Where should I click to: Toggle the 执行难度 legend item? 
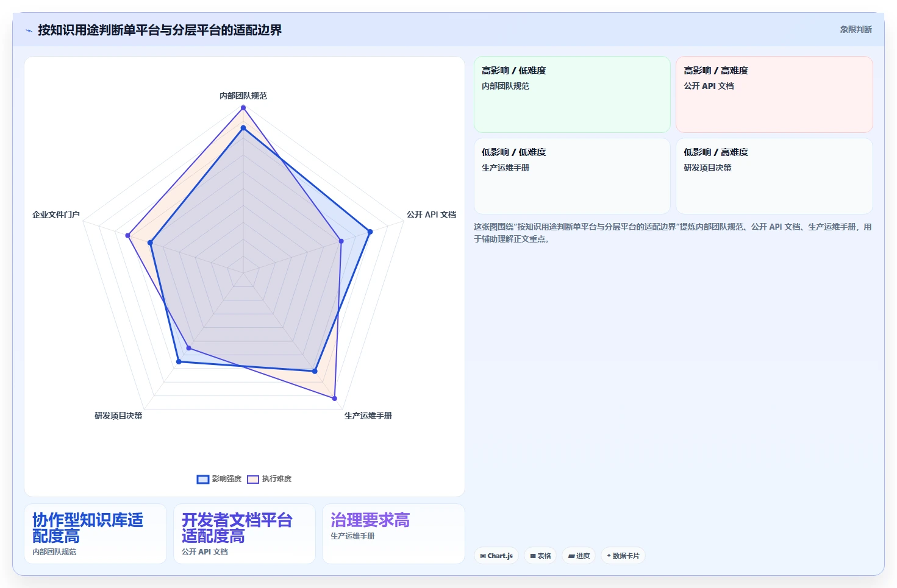(x=269, y=479)
